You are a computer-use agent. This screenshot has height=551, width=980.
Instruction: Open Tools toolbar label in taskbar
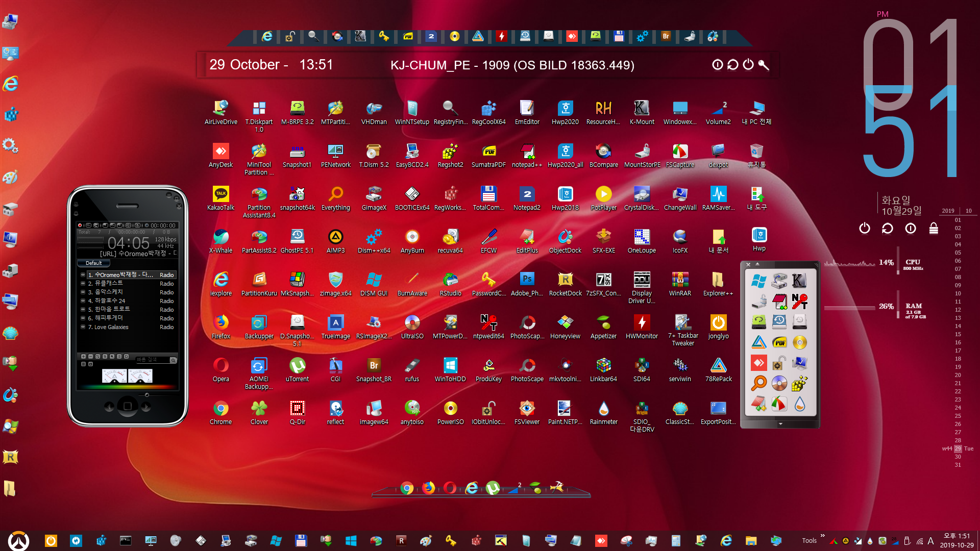(x=809, y=541)
